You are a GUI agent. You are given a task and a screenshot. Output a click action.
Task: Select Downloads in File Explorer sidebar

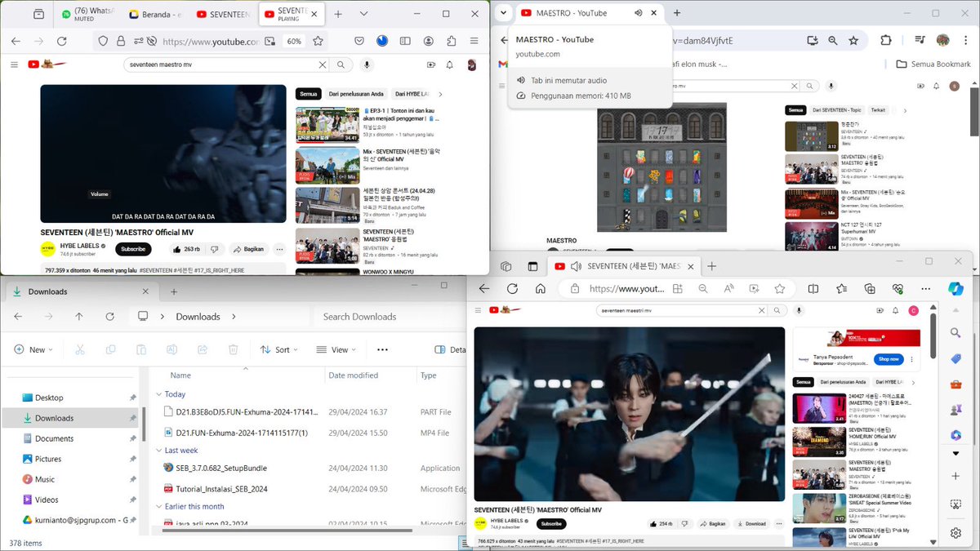pos(71,418)
